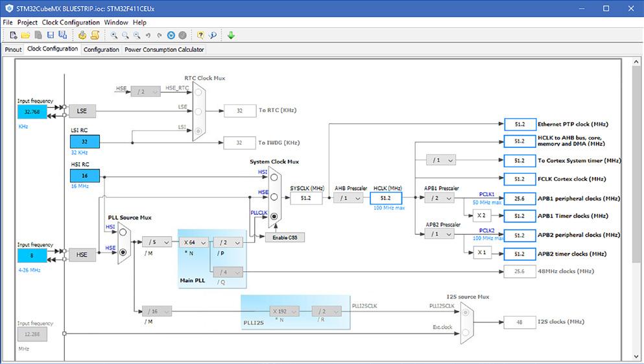Click the HSE oscillator block
Screen dimensions: 644x364
click(82, 255)
